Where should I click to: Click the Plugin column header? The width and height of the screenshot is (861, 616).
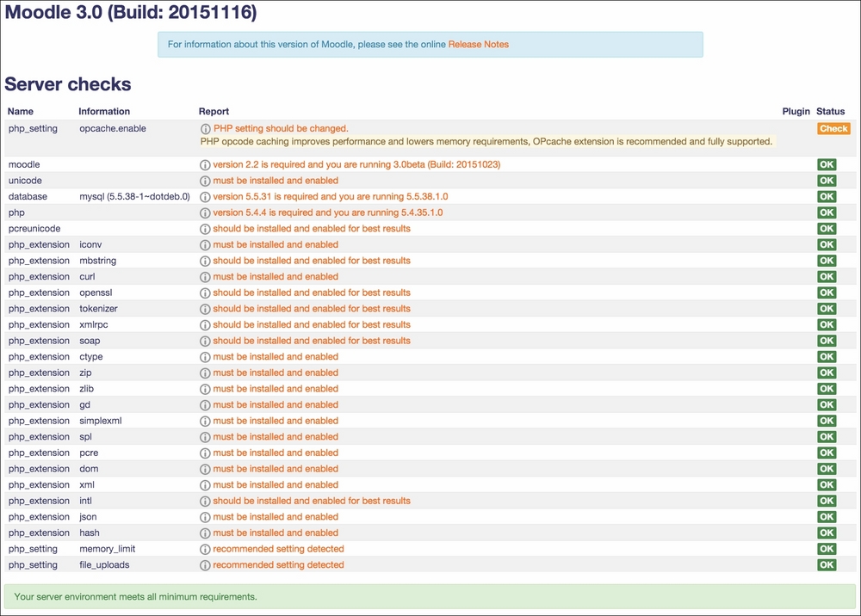pyautogui.click(x=796, y=111)
